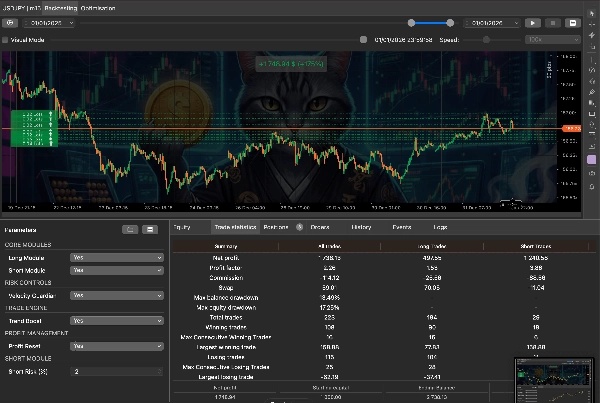The image size is (600, 403).
Task: Click the Total trades row label
Action: point(226,318)
